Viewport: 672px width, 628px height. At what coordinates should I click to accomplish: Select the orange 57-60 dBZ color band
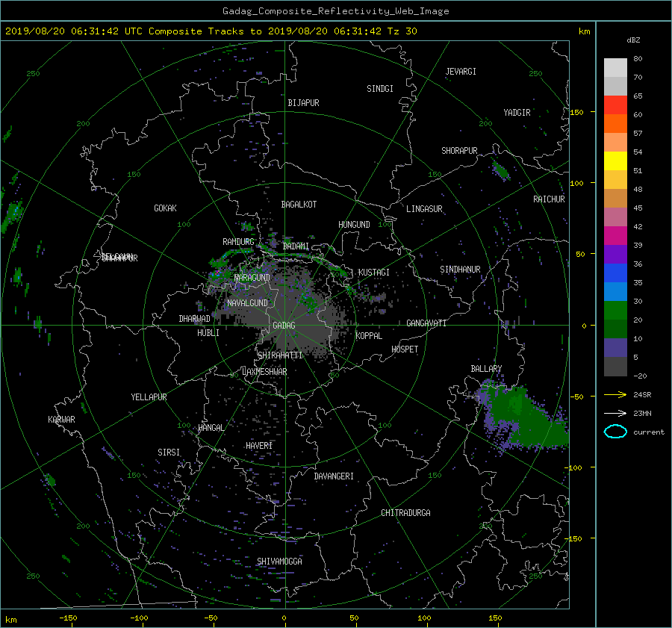tap(615, 123)
